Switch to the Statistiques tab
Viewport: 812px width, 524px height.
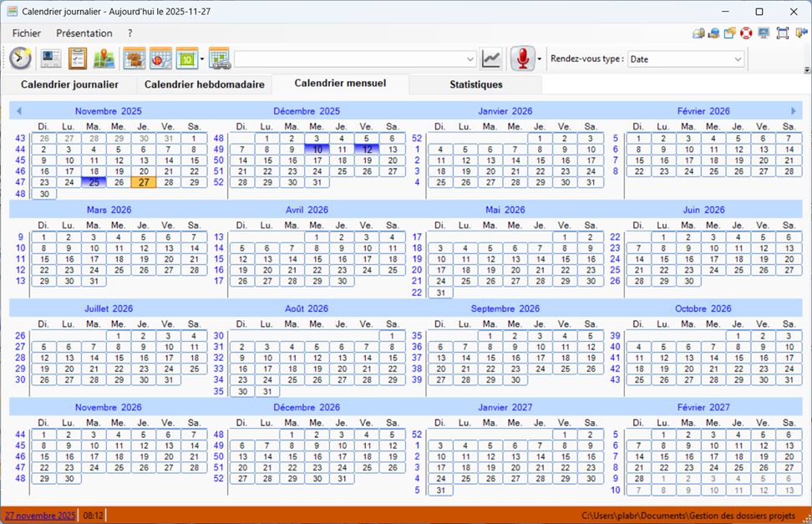[x=476, y=84]
